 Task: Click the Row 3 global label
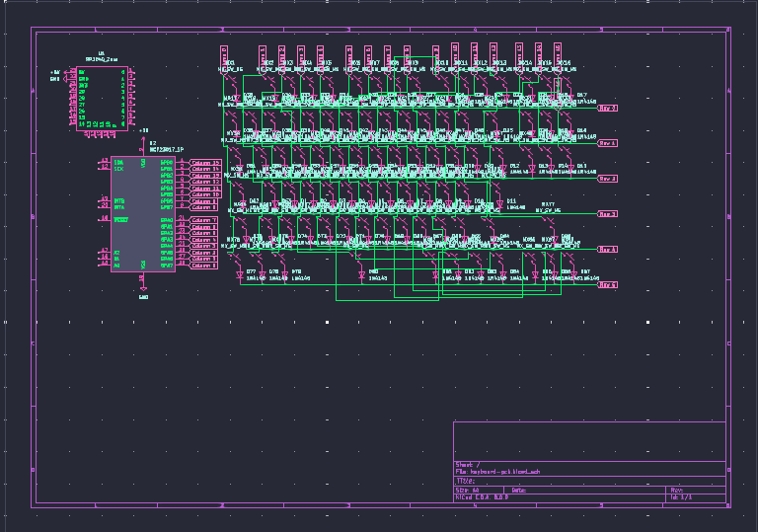click(608, 214)
